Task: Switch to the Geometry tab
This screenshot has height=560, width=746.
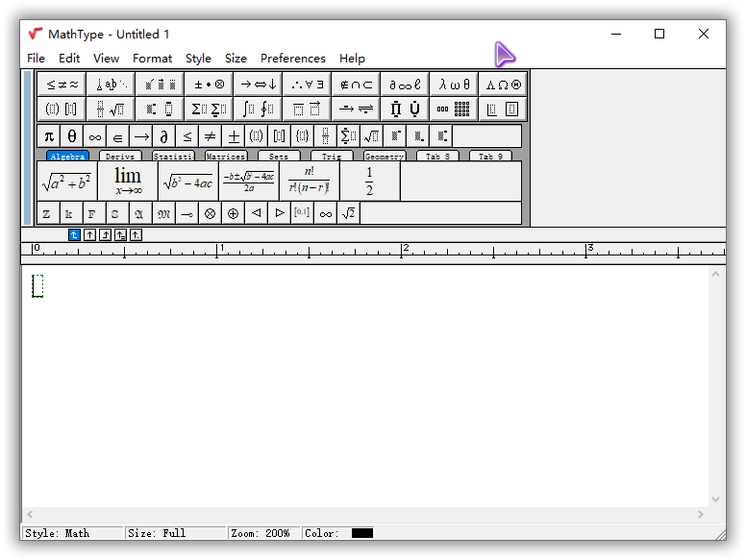Action: click(384, 156)
